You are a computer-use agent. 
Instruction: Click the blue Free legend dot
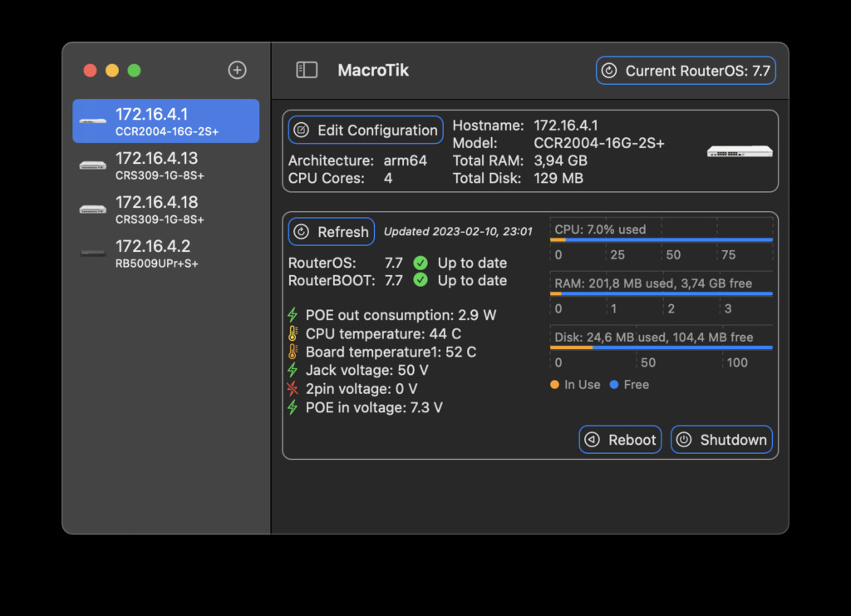point(614,384)
